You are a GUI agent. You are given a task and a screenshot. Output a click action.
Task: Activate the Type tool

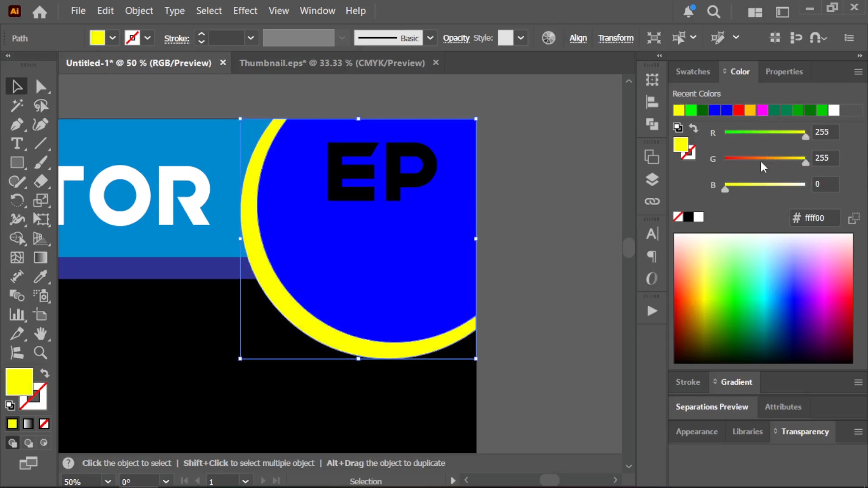pos(17,144)
